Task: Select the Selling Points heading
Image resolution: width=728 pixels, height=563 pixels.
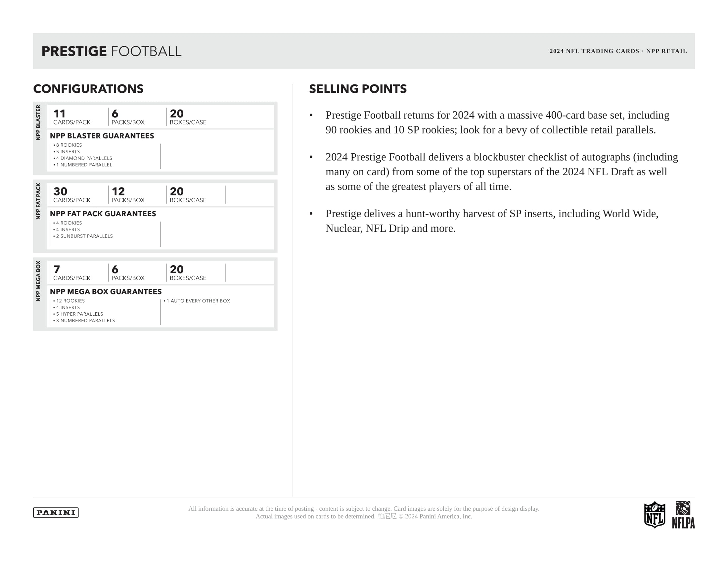Action: point(358,89)
